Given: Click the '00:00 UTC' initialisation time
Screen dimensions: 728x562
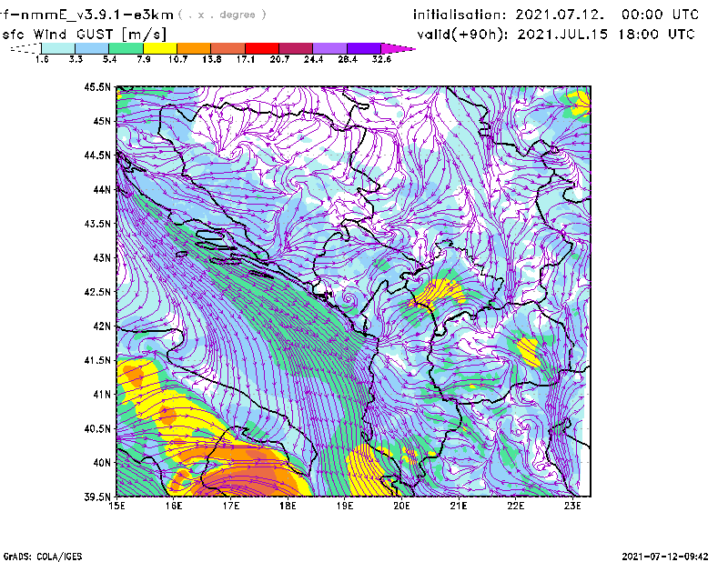Looking at the screenshot, I should pos(661,15).
